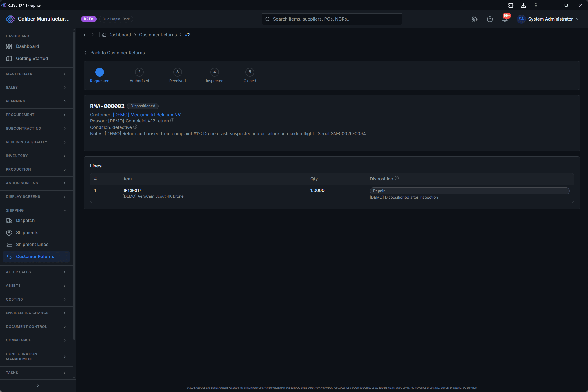Open the three-dot menu in title bar
The height and width of the screenshot is (392, 588).
click(x=536, y=5)
